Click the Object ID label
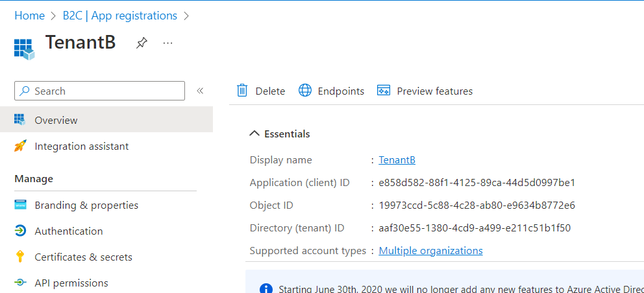The width and height of the screenshot is (644, 293). (271, 205)
